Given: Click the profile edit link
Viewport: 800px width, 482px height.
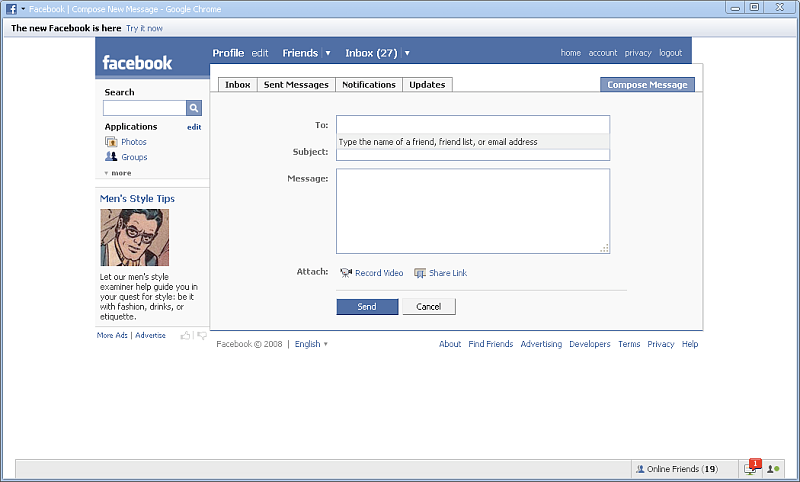Looking at the screenshot, I should [260, 53].
